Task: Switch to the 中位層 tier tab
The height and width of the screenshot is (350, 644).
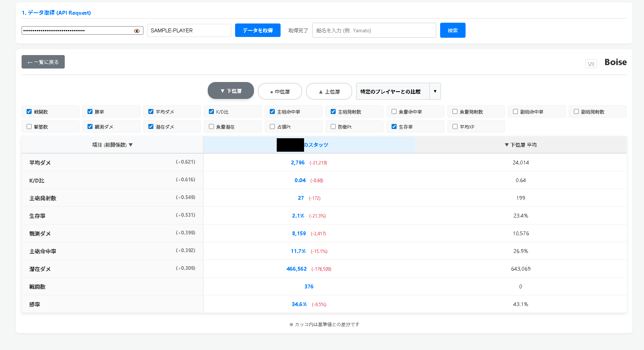Action: (280, 92)
